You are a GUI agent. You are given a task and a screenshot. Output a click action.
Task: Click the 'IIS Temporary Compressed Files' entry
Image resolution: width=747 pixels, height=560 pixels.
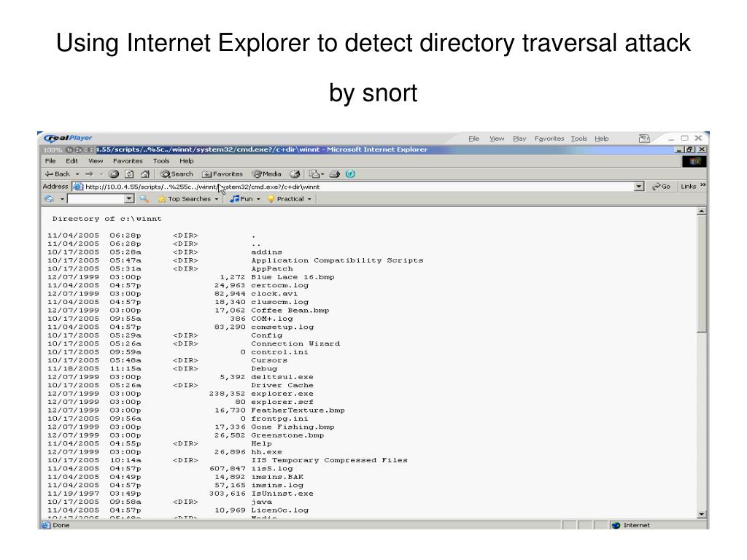pos(329,461)
